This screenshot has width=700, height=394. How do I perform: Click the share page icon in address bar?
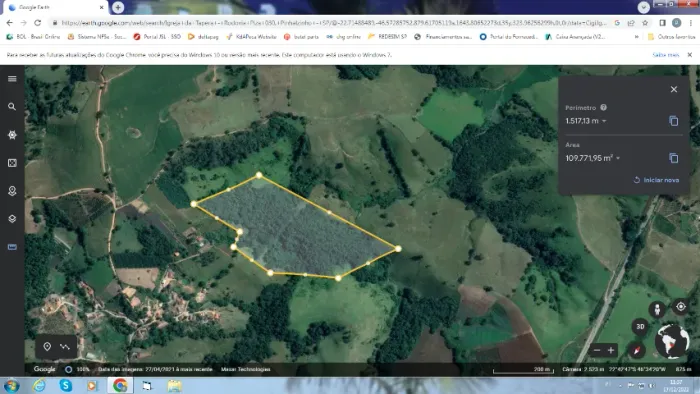(631, 23)
